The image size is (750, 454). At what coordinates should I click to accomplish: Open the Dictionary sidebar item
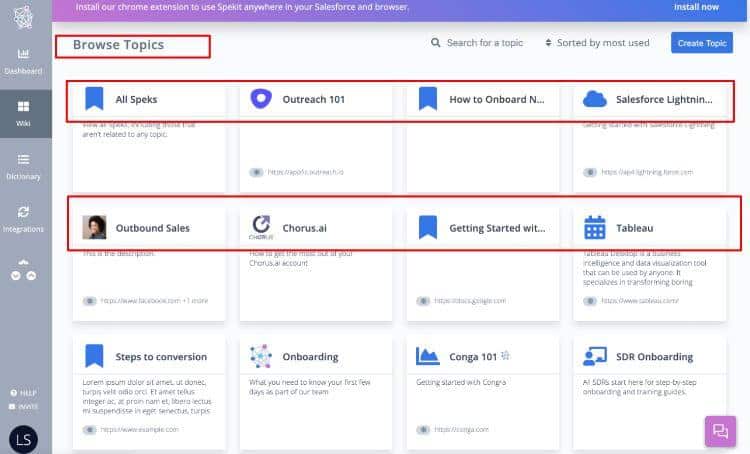click(x=23, y=167)
